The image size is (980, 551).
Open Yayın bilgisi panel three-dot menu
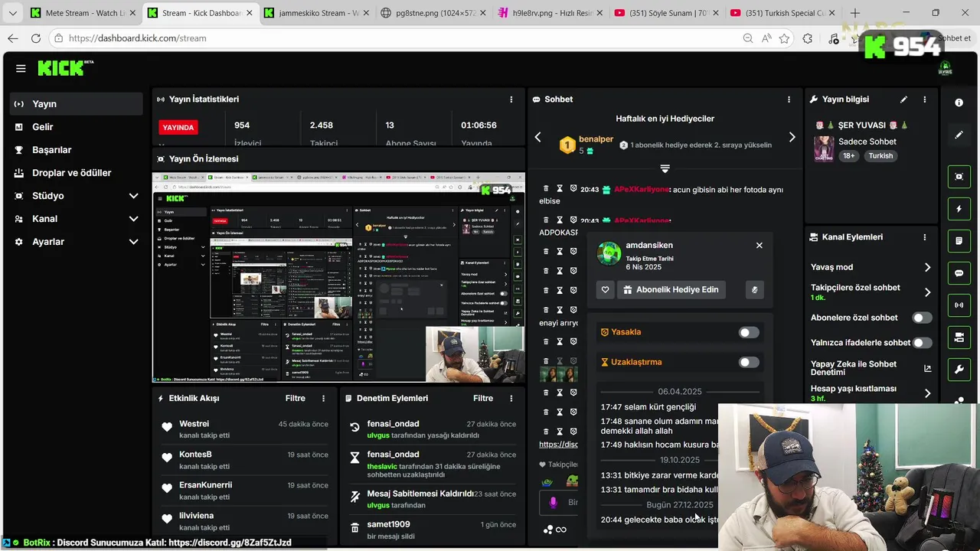(924, 99)
